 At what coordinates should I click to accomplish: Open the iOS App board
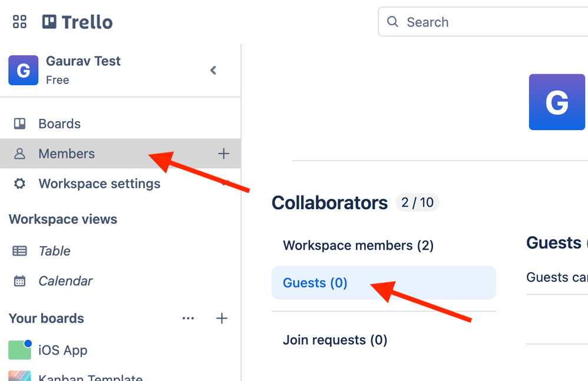point(120,350)
